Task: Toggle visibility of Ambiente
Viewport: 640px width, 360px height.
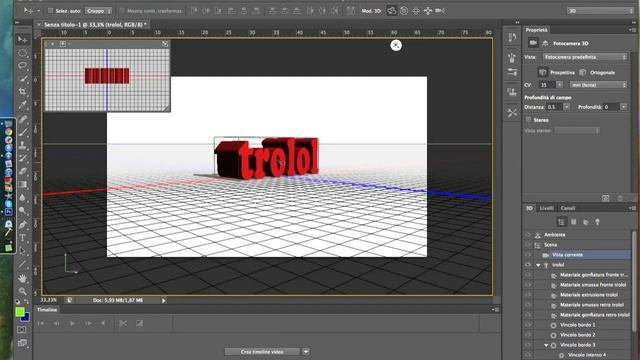Action: 528,235
